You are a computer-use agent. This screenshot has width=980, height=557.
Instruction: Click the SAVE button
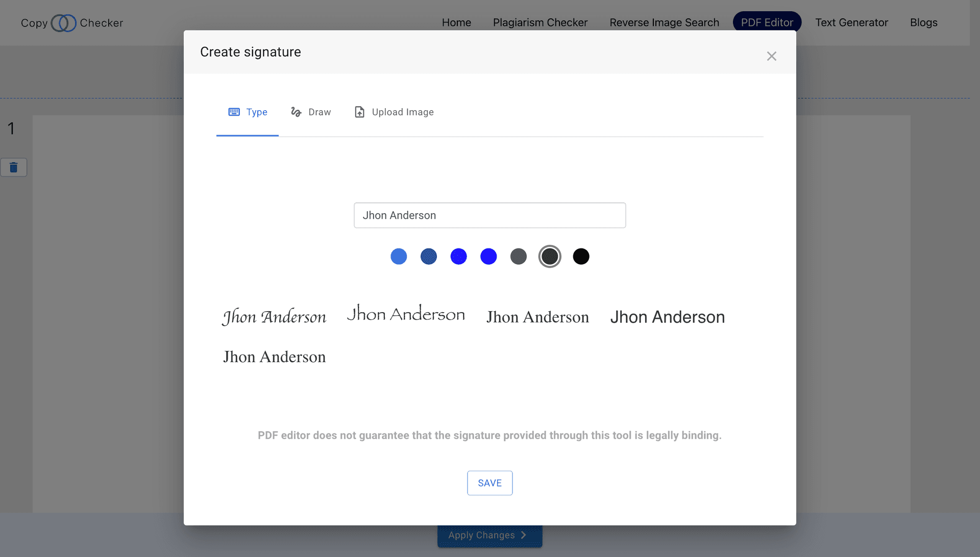tap(489, 483)
